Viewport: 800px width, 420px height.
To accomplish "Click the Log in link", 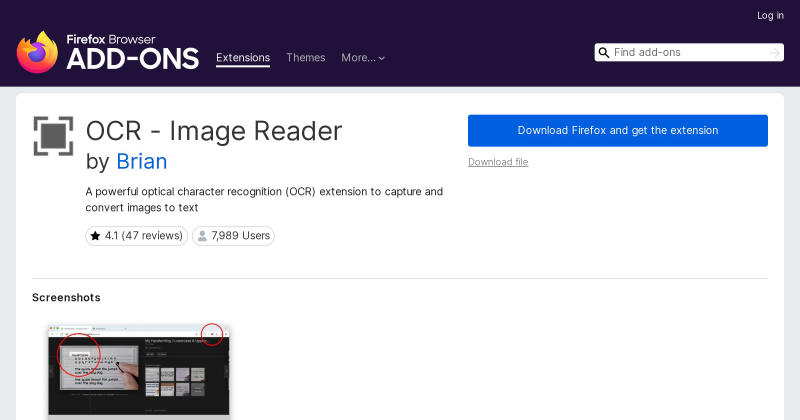I will 770,16.
